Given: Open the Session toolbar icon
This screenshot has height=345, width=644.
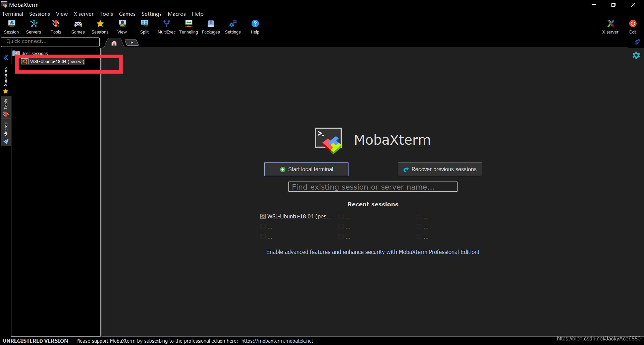Looking at the screenshot, I should [x=11, y=27].
